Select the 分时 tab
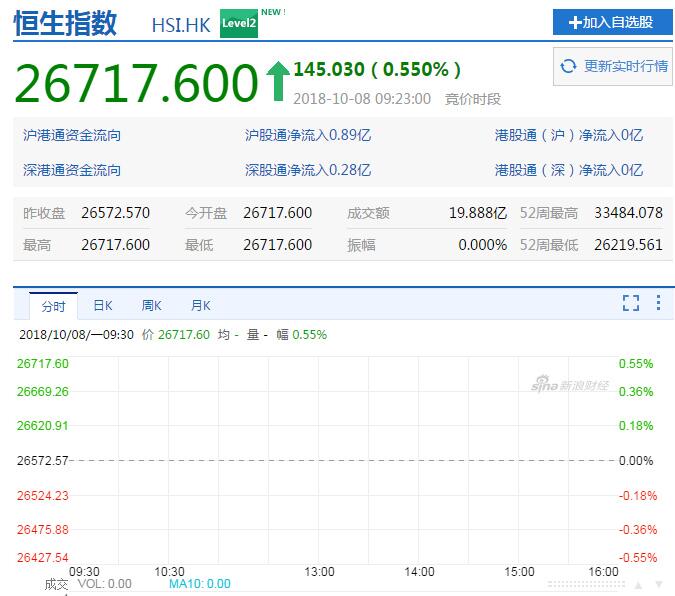 (x=53, y=306)
